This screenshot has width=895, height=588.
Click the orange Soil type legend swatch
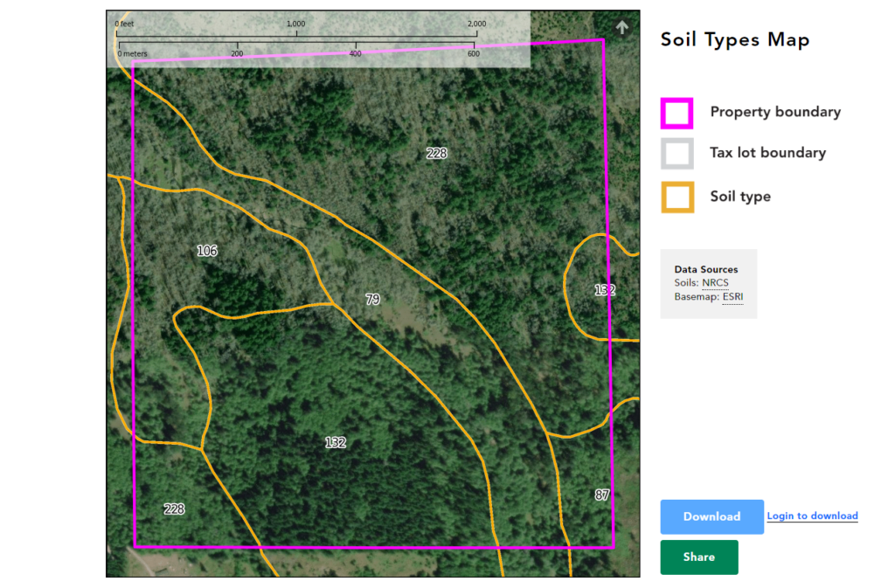677,197
